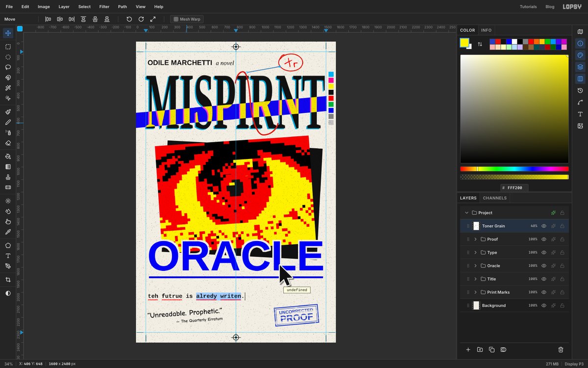Image resolution: width=588 pixels, height=368 pixels.
Task: Click the foreground yellow color swatch
Action: coord(464,43)
